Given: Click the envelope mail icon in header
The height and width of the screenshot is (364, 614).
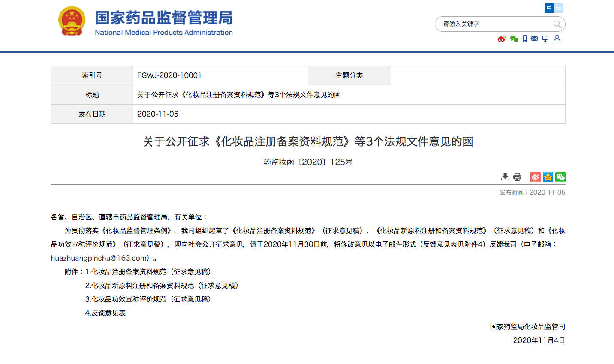Looking at the screenshot, I should pos(534,39).
